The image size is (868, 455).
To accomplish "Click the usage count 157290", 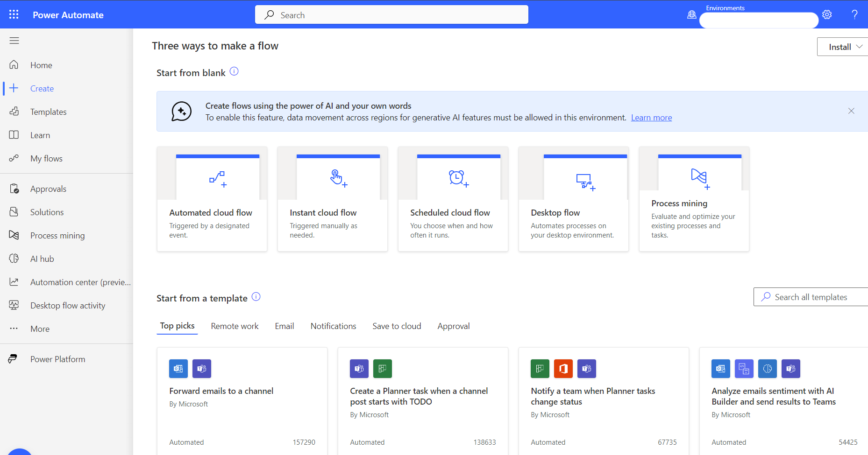I will click(x=304, y=442).
